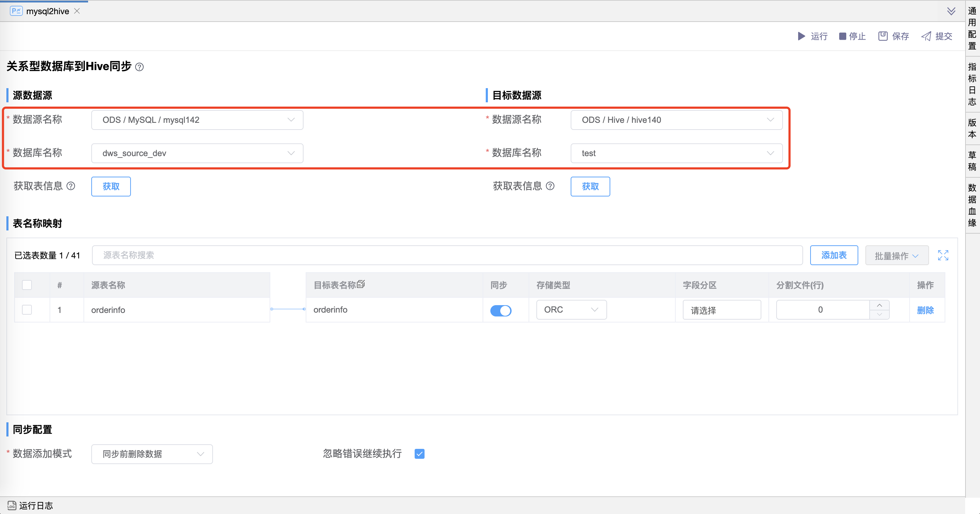The height and width of the screenshot is (514, 980).
Task: Click 删除 link for orderinfo row
Action: [x=925, y=310]
